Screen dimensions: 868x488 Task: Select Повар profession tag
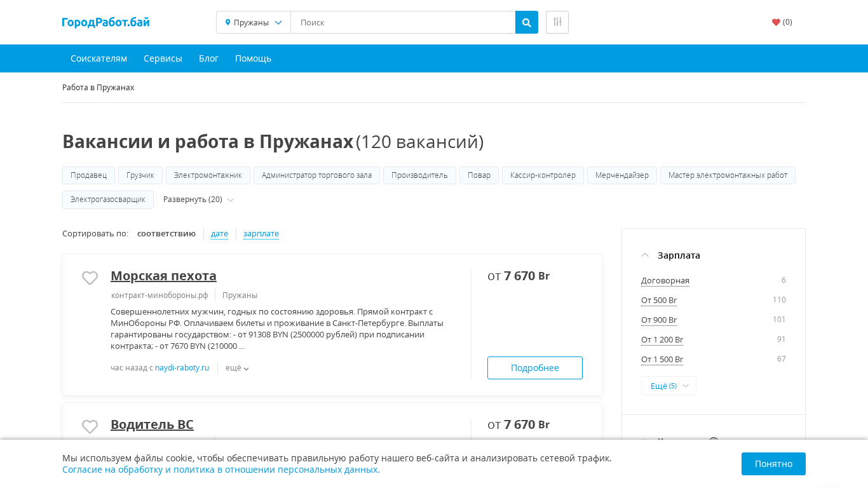point(479,175)
